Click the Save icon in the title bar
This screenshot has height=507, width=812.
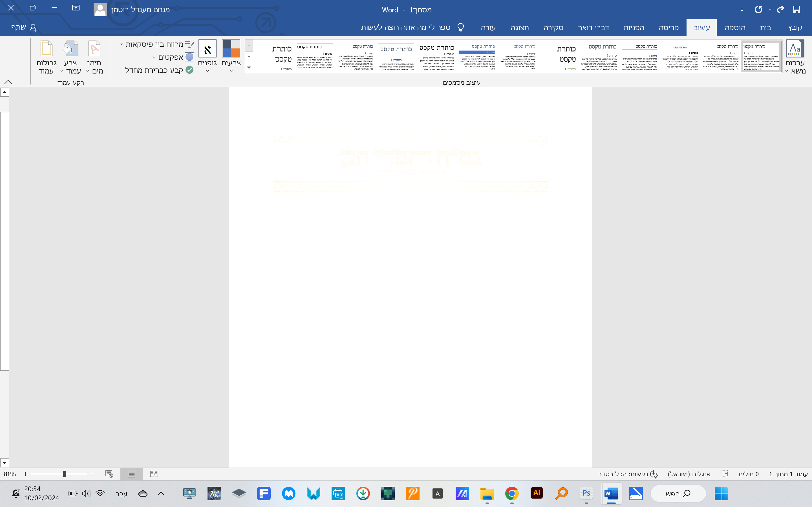click(x=796, y=9)
